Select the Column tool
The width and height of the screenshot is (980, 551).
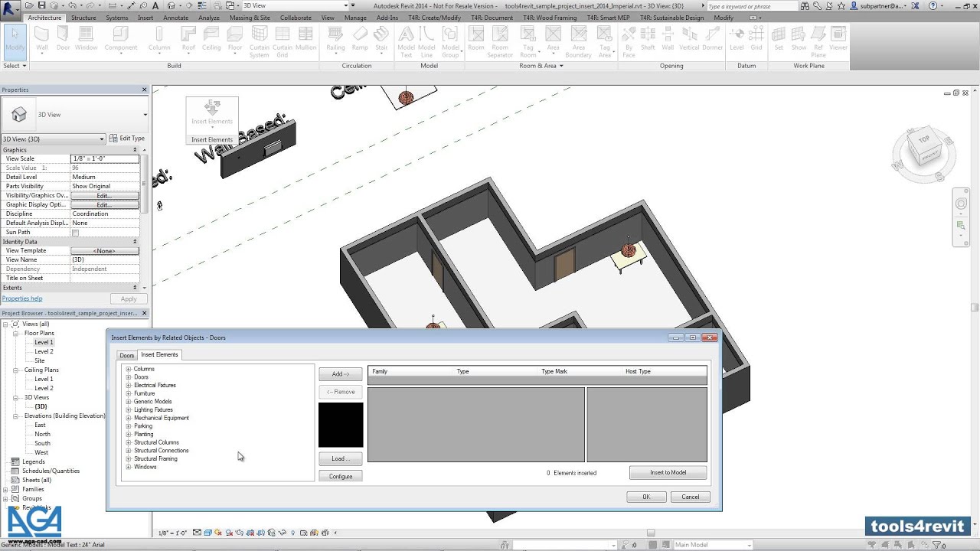click(x=159, y=38)
